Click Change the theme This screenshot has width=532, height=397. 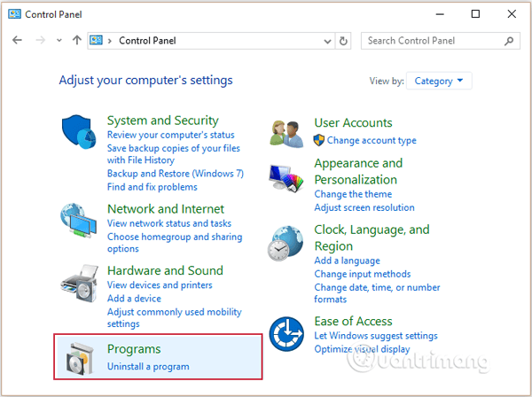[x=353, y=194]
